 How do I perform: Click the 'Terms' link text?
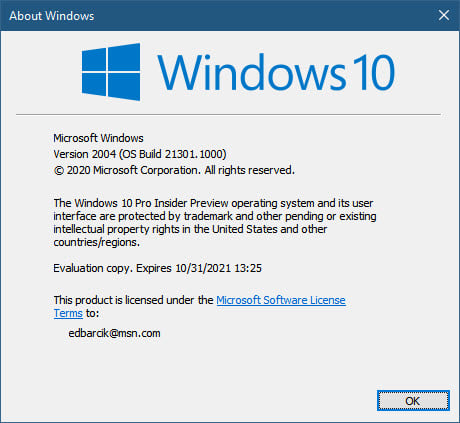pos(68,313)
